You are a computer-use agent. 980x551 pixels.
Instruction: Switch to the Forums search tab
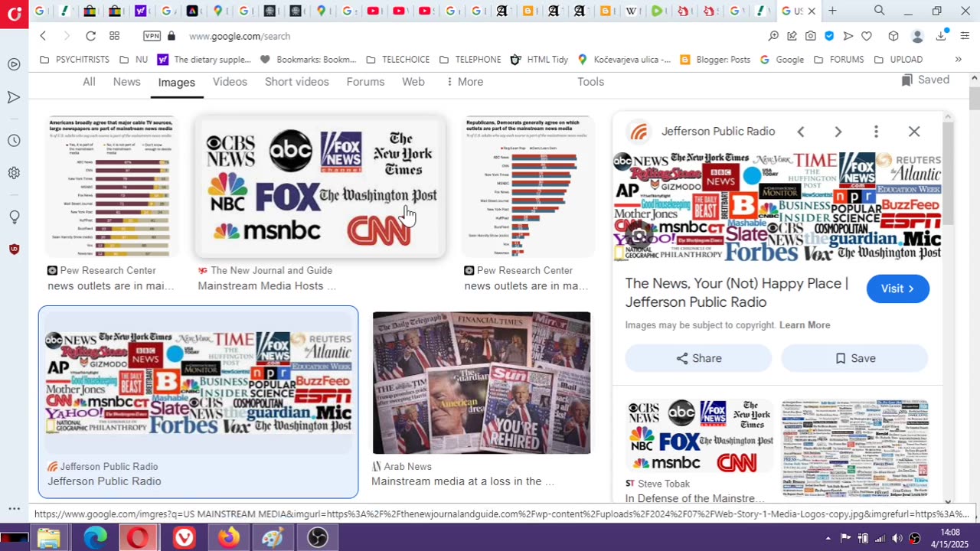(x=365, y=82)
